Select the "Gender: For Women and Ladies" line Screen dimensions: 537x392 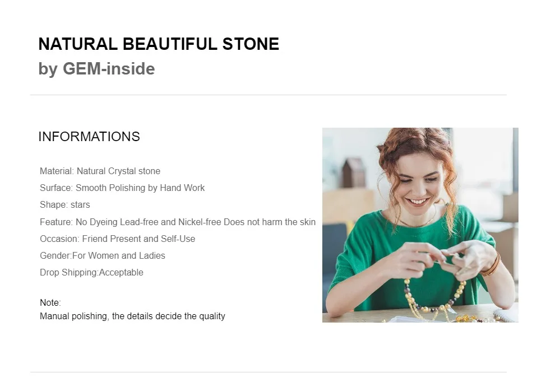click(x=103, y=256)
